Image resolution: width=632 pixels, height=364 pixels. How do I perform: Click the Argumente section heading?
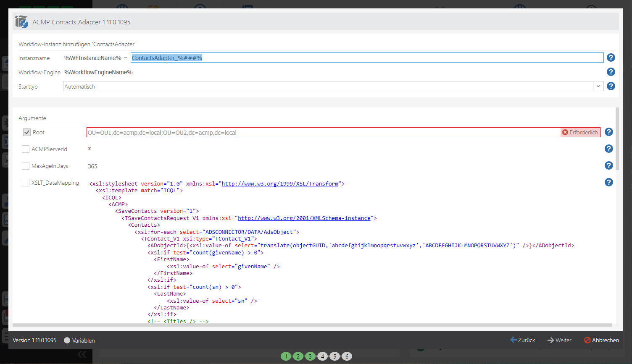pyautogui.click(x=32, y=118)
